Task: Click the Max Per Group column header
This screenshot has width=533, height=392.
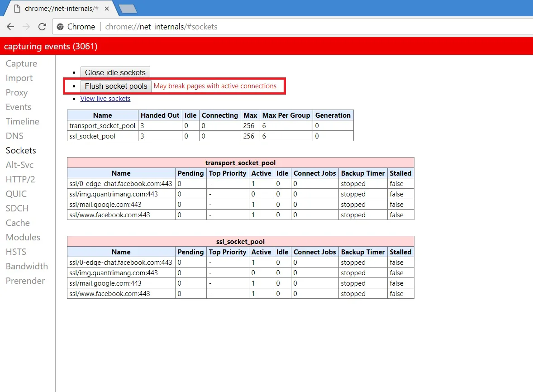Action: [286, 115]
